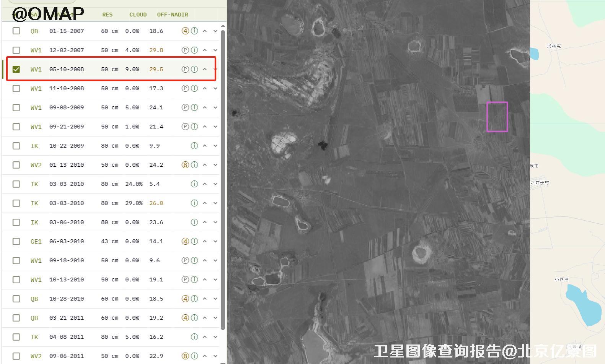This screenshot has width=605, height=364.
Task: Show info for the IK 03-06-2010 scene
Action: click(x=194, y=222)
